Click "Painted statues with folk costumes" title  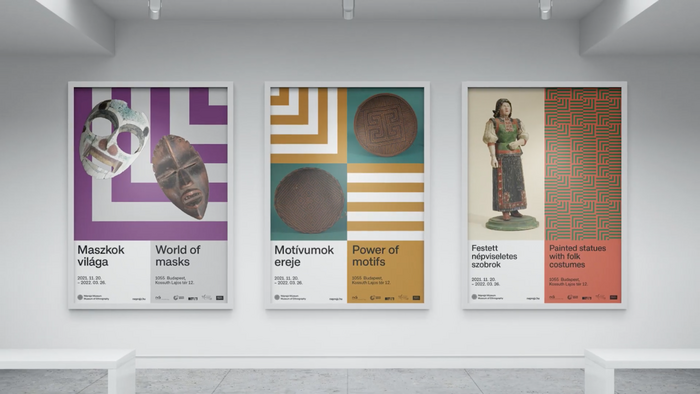pos(577,256)
